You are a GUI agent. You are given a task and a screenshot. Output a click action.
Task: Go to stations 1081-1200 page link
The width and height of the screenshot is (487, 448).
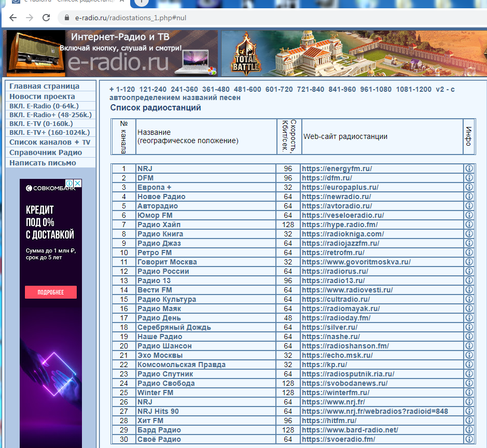pyautogui.click(x=414, y=89)
